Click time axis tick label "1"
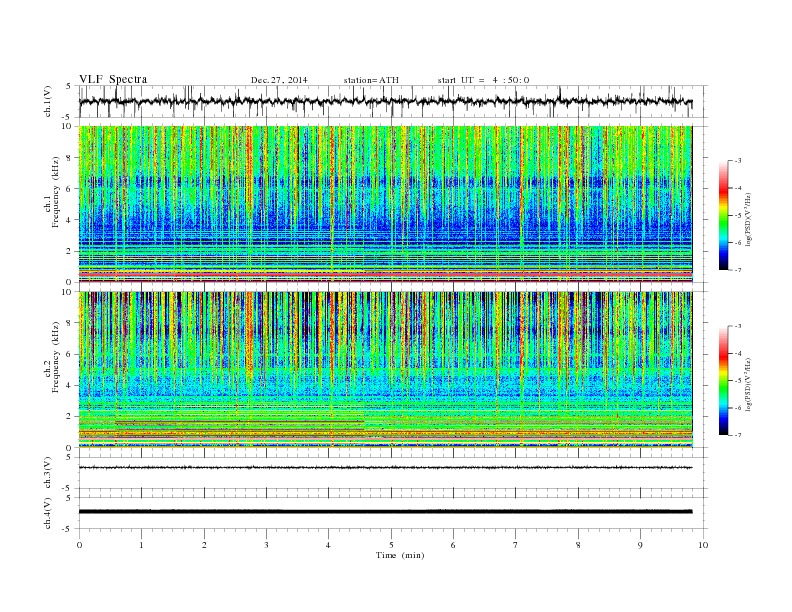This screenshot has height=612, width=792. coord(141,545)
